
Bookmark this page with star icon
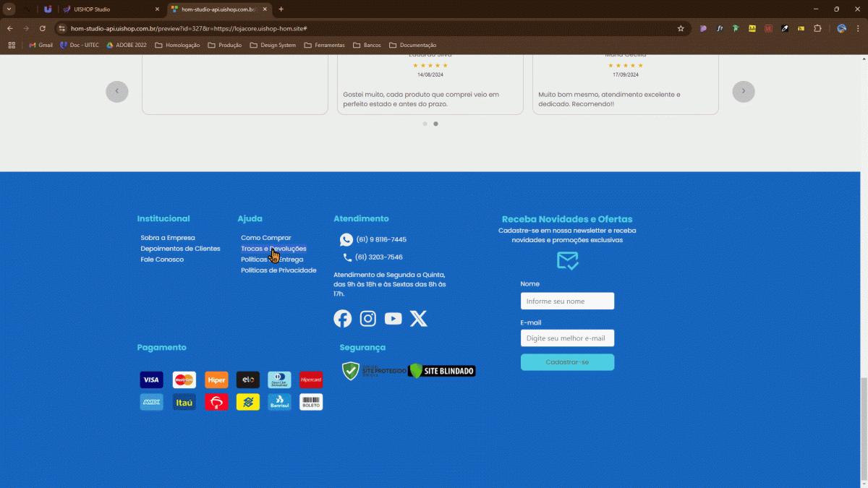point(681,28)
